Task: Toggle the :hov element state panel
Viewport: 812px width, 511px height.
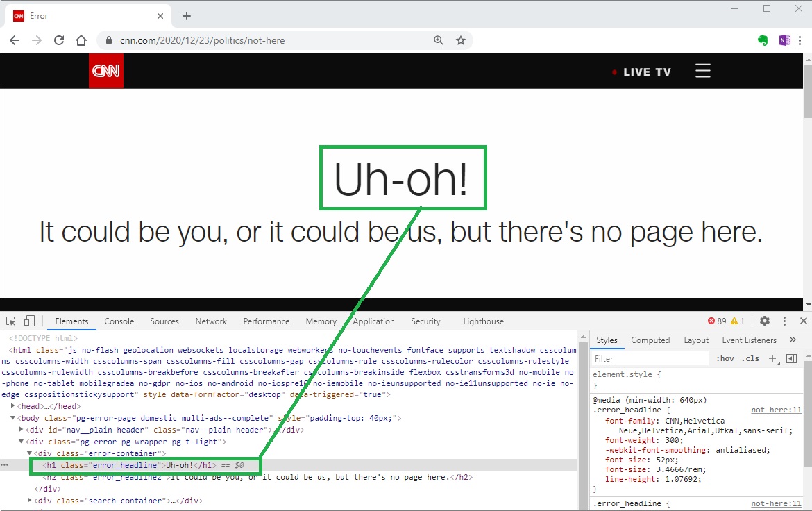Action: coord(725,359)
